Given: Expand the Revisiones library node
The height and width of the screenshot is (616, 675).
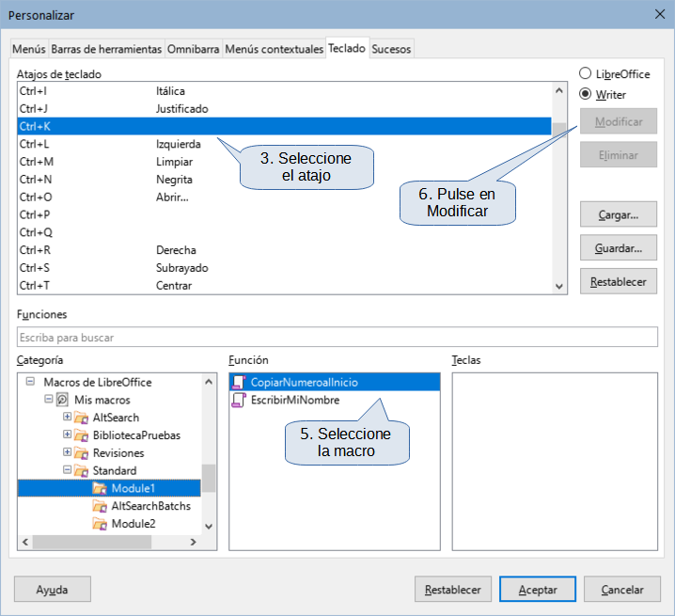Looking at the screenshot, I should 67,451.
